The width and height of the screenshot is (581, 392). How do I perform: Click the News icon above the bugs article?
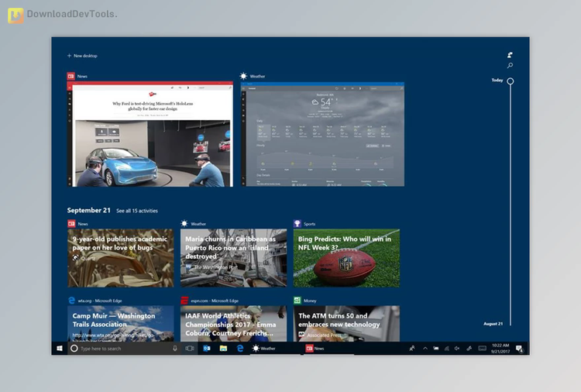71,223
